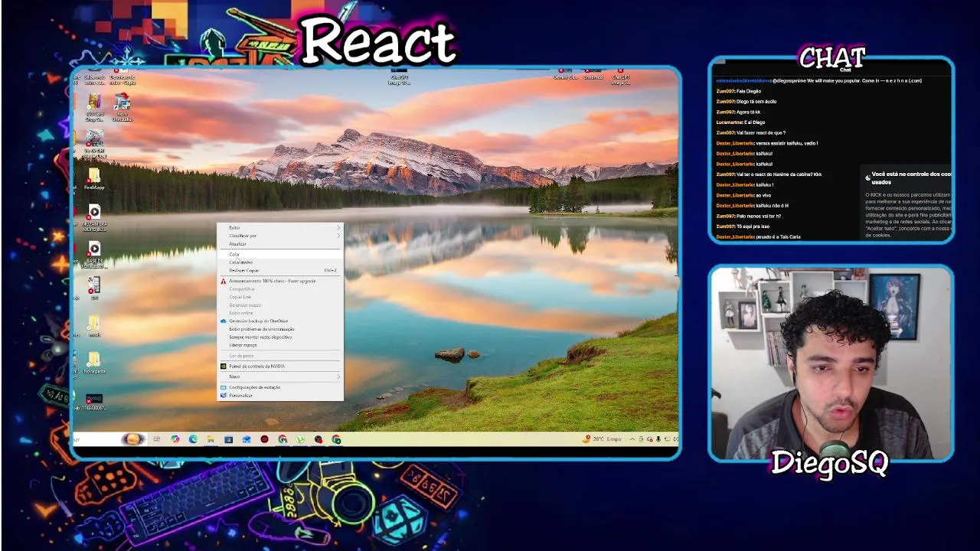Expand the Novo submenu
Image resolution: width=980 pixels, height=551 pixels.
coord(280,377)
